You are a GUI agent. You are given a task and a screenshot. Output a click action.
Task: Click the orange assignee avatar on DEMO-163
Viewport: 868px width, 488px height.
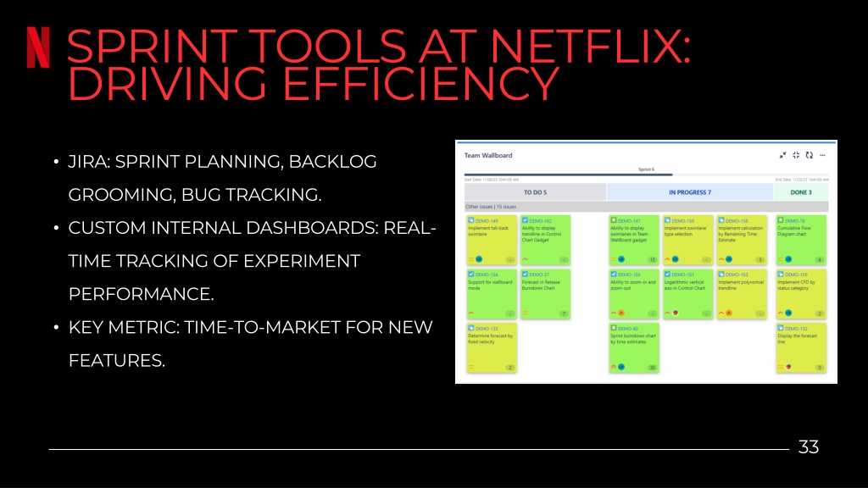click(x=729, y=313)
